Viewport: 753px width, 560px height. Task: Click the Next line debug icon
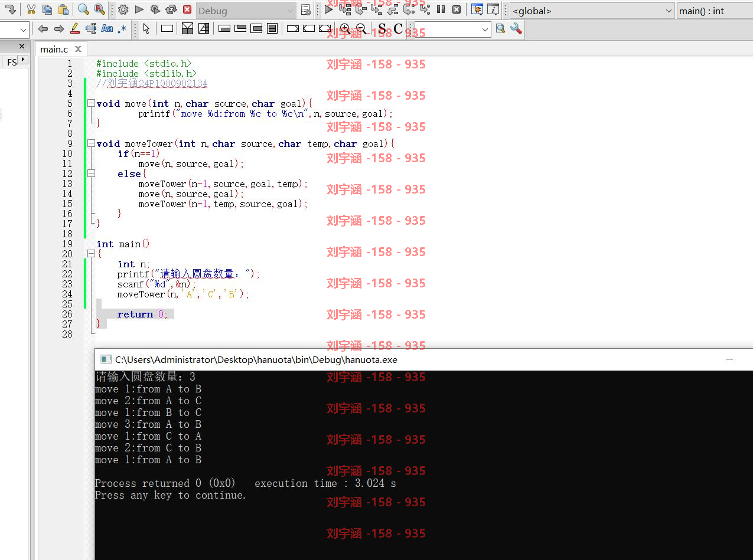click(x=361, y=9)
